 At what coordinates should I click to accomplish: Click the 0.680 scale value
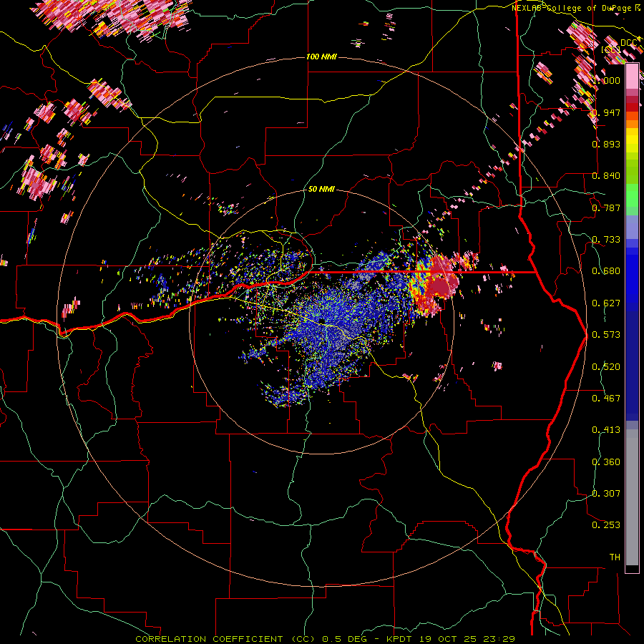click(606, 271)
